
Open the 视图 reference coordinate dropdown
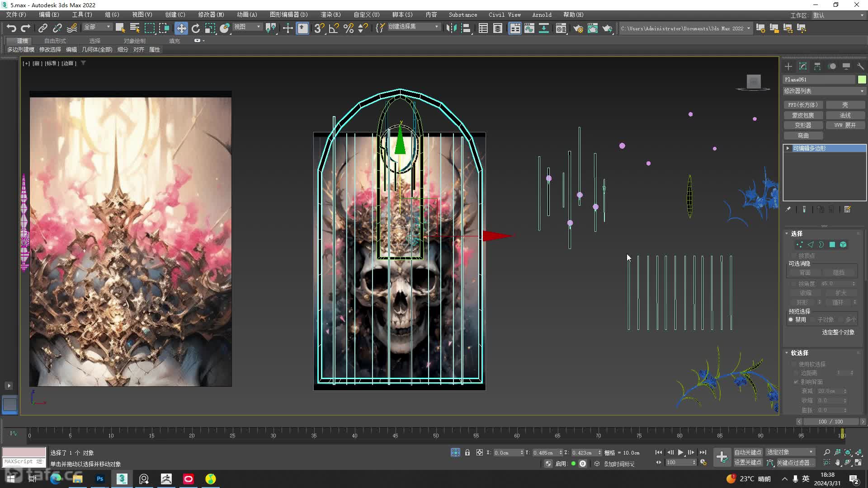(x=247, y=27)
